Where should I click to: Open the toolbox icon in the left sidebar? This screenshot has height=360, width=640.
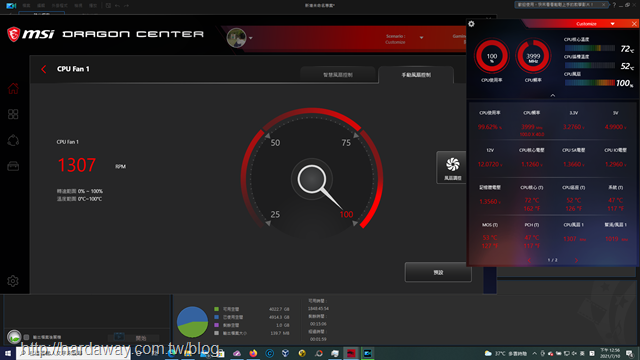[13, 166]
